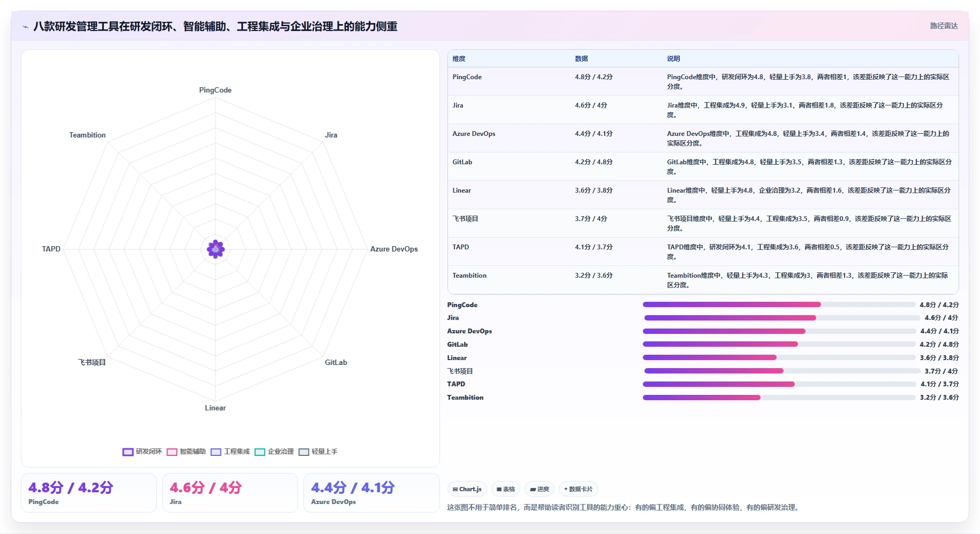Toggle the 研发闭环 legend series

(142, 452)
